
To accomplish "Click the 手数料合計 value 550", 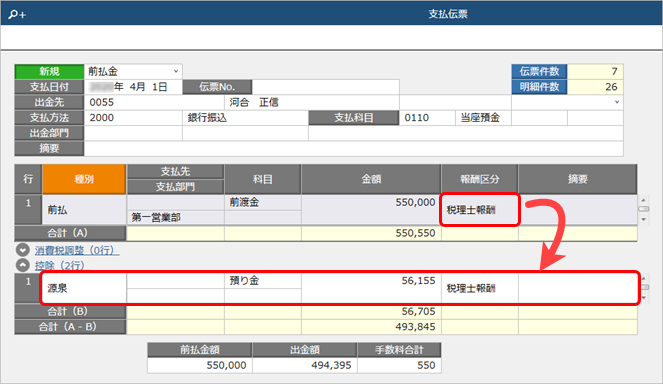I will pyautogui.click(x=399, y=365).
